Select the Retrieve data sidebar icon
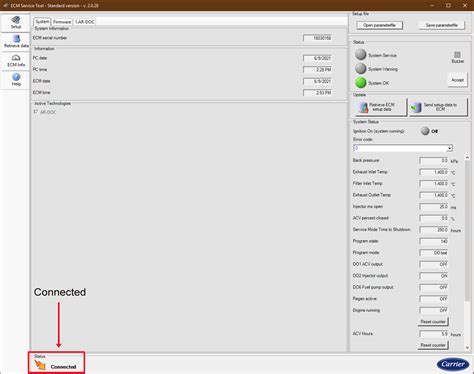474x374 pixels. [x=16, y=39]
